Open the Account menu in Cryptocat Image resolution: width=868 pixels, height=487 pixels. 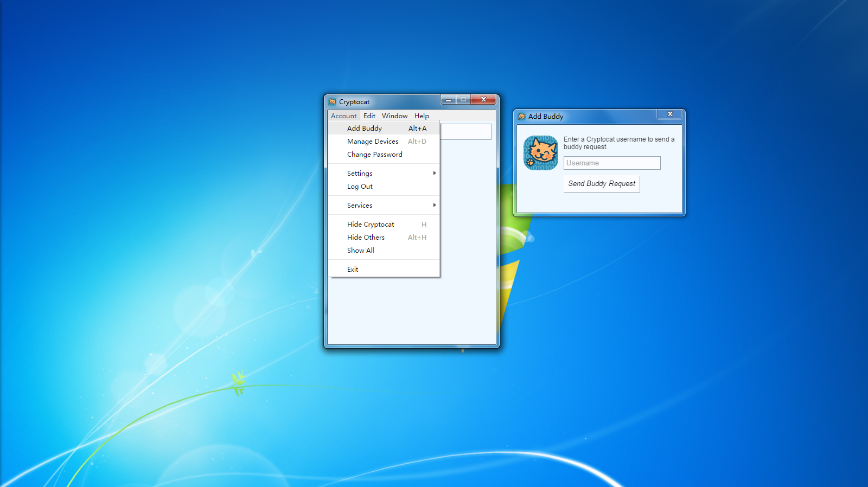(x=344, y=116)
